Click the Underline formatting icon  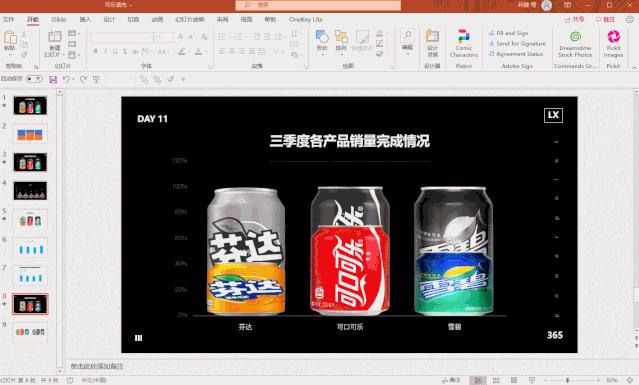tap(115, 51)
